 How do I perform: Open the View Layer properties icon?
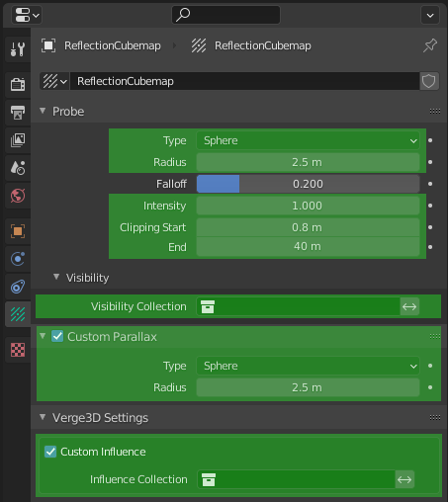(x=18, y=140)
